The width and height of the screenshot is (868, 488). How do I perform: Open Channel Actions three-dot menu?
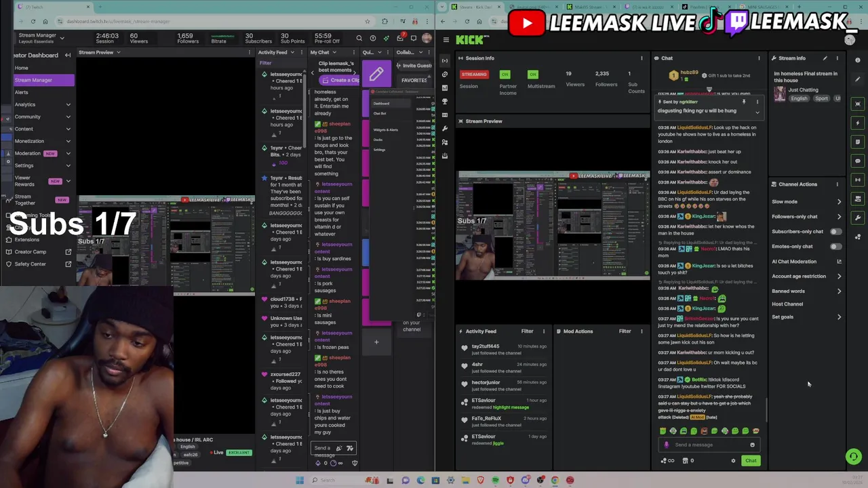837,184
